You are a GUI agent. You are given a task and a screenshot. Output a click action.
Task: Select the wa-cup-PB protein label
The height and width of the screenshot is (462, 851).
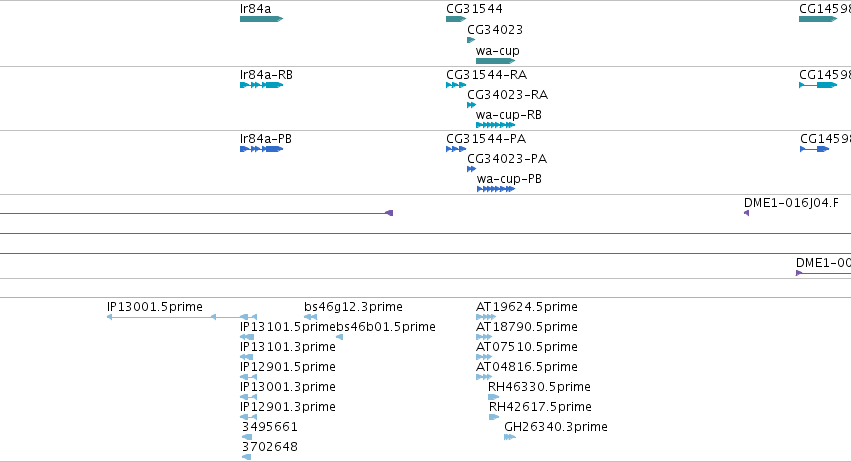click(x=509, y=179)
